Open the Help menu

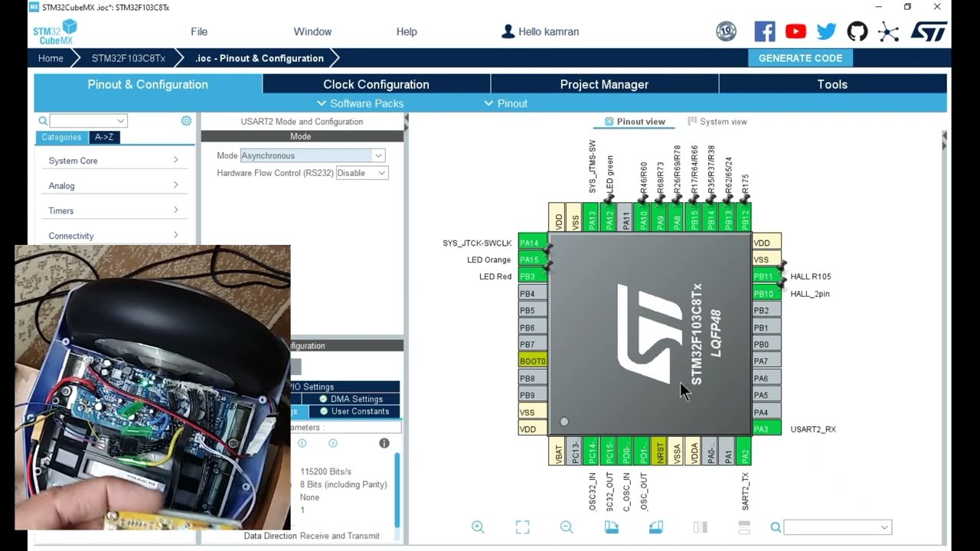tap(407, 31)
